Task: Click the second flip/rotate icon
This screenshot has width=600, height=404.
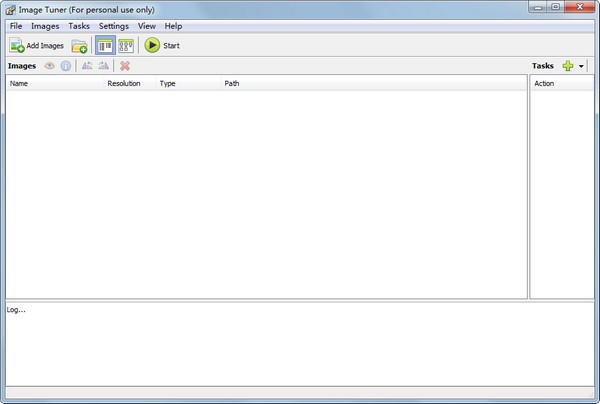Action: [x=104, y=66]
